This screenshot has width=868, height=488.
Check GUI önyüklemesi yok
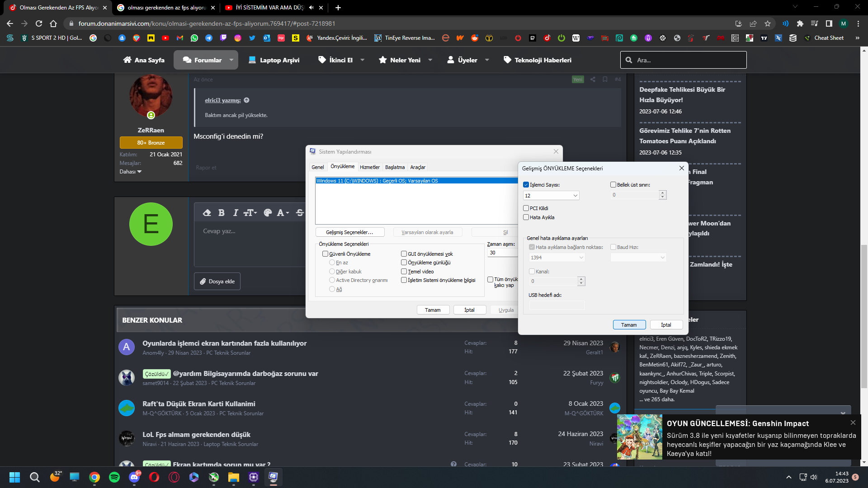click(404, 254)
